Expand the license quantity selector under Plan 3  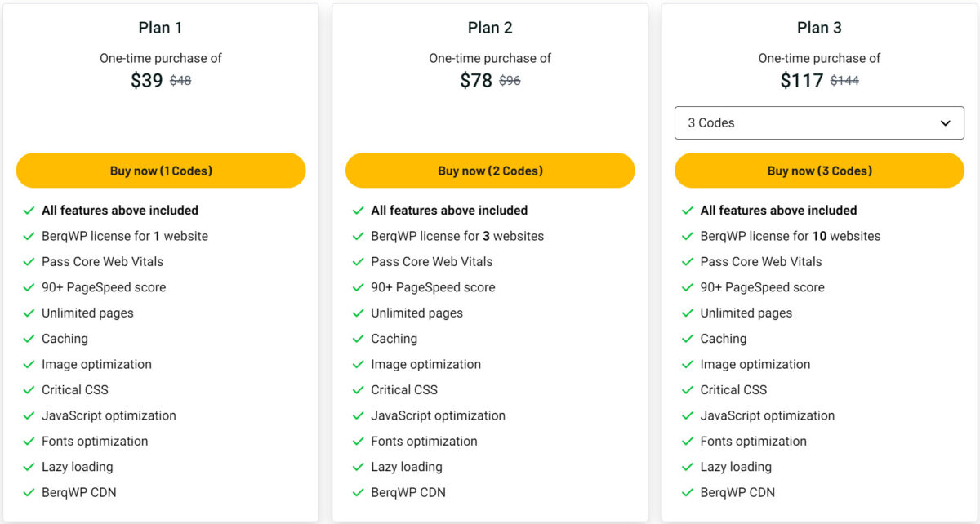[x=819, y=122]
